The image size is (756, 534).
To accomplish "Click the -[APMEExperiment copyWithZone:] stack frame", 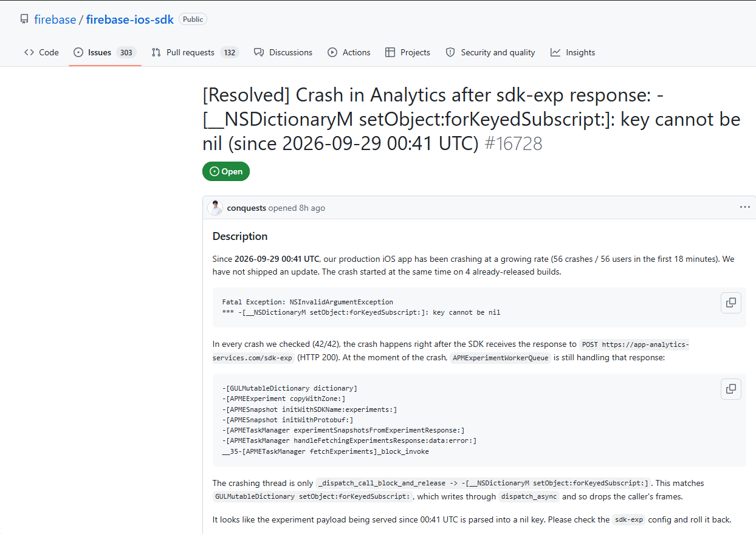I will pos(284,399).
